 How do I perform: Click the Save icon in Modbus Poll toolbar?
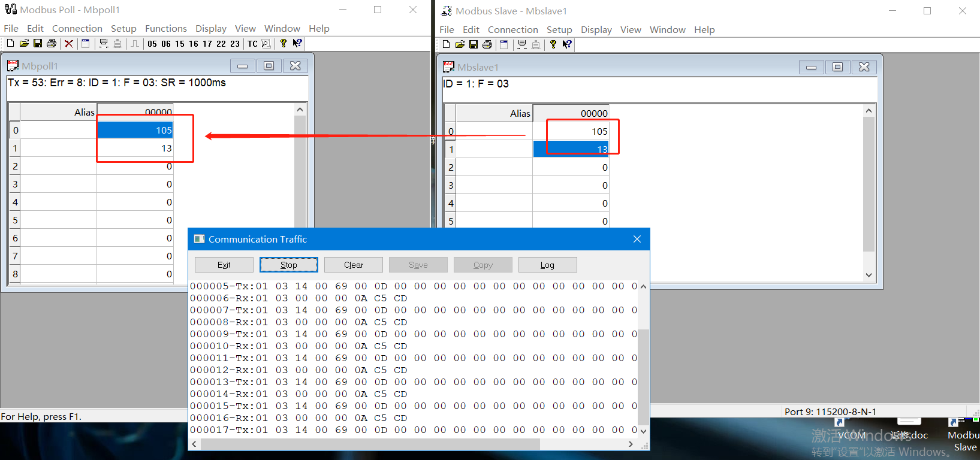(38, 44)
